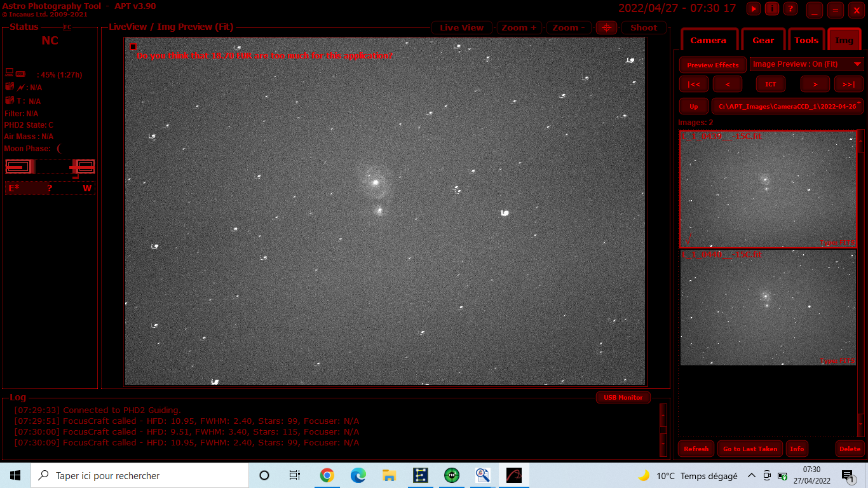868x488 pixels.
Task: Click the '?' pier side indicator
Action: pyautogui.click(x=50, y=188)
